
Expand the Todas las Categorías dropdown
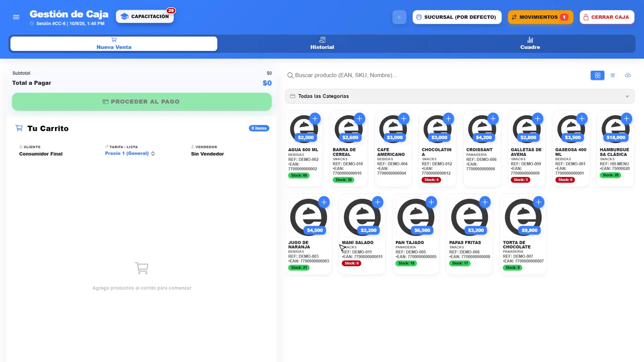pyautogui.click(x=460, y=96)
